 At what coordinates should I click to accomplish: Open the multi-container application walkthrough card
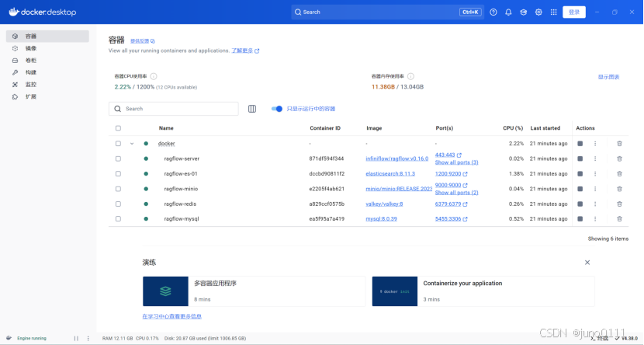(x=254, y=291)
